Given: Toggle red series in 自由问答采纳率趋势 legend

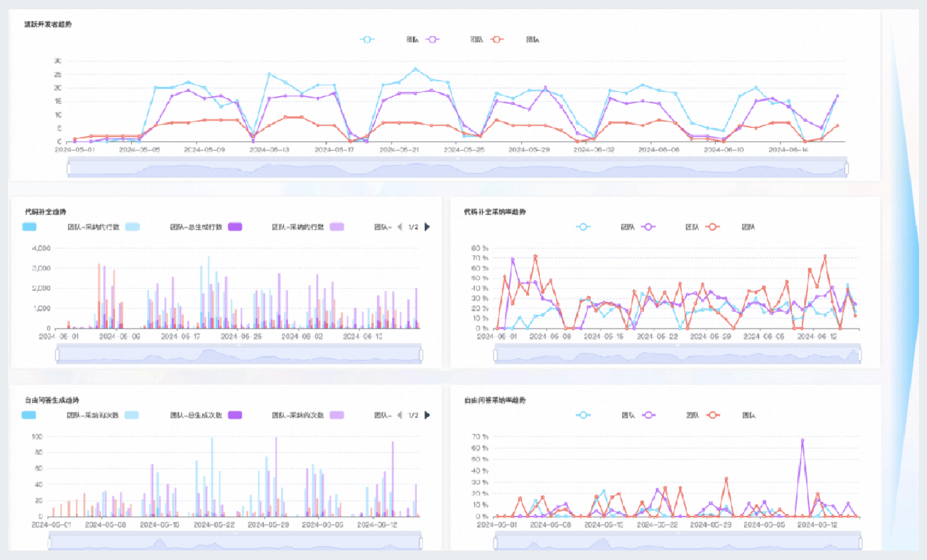Looking at the screenshot, I should click(713, 415).
